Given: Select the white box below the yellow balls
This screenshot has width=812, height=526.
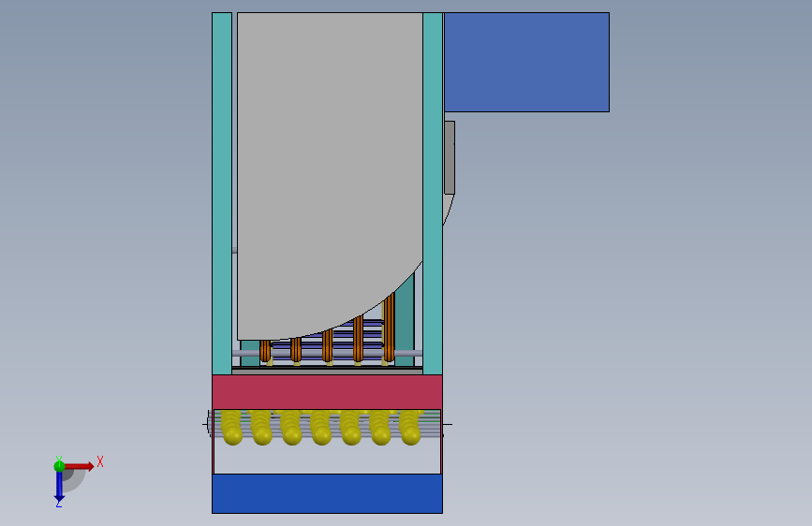Looking at the screenshot, I should click(x=327, y=459).
